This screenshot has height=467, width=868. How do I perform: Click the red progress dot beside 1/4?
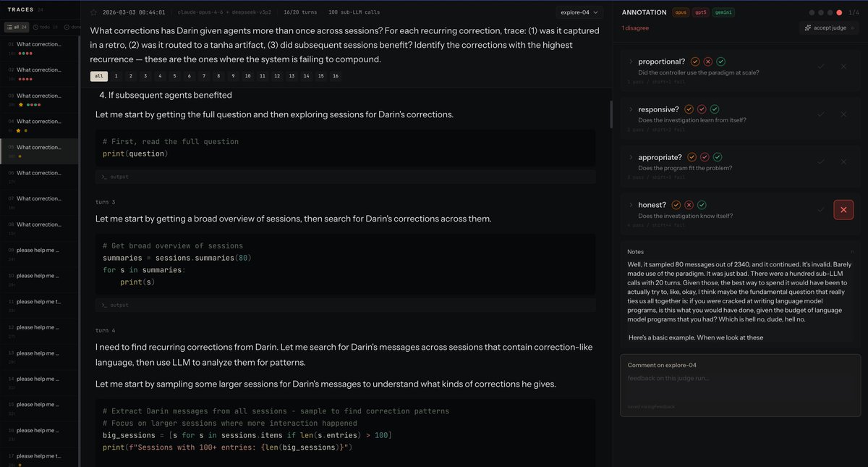[838, 12]
